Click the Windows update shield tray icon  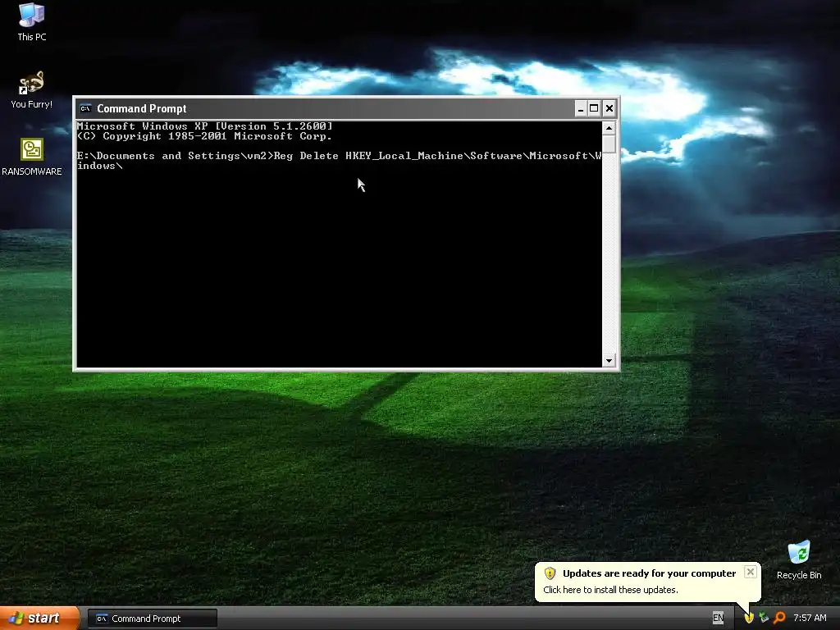pos(749,619)
